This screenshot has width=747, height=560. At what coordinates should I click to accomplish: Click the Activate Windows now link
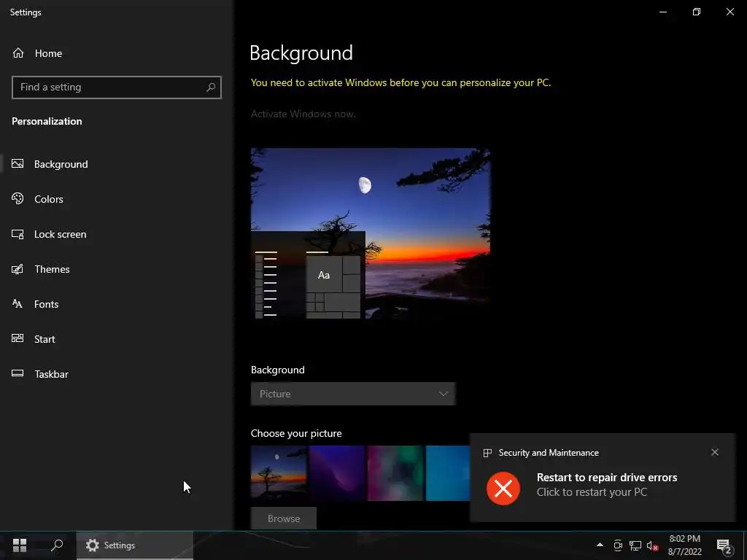click(x=303, y=114)
